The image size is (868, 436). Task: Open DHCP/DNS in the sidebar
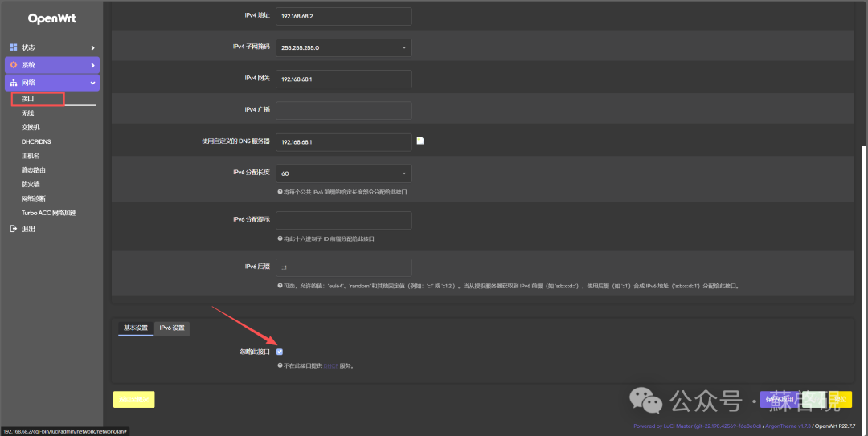(36, 141)
